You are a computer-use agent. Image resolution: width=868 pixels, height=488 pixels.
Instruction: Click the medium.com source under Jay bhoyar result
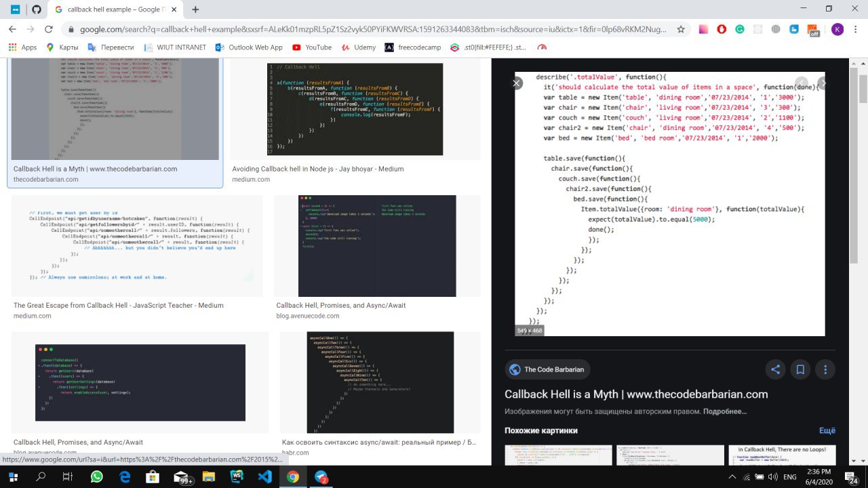[x=252, y=180]
